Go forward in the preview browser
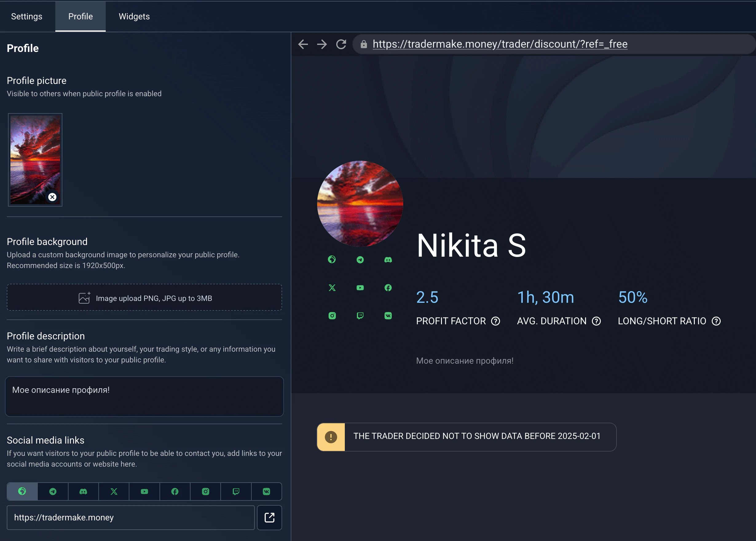The width and height of the screenshot is (756, 541). [322, 44]
